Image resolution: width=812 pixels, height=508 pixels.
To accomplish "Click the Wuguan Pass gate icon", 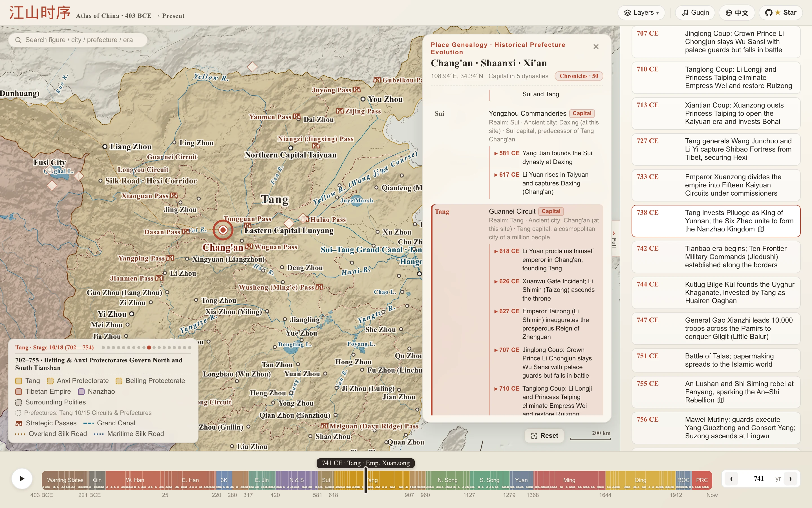I will 249,247.
